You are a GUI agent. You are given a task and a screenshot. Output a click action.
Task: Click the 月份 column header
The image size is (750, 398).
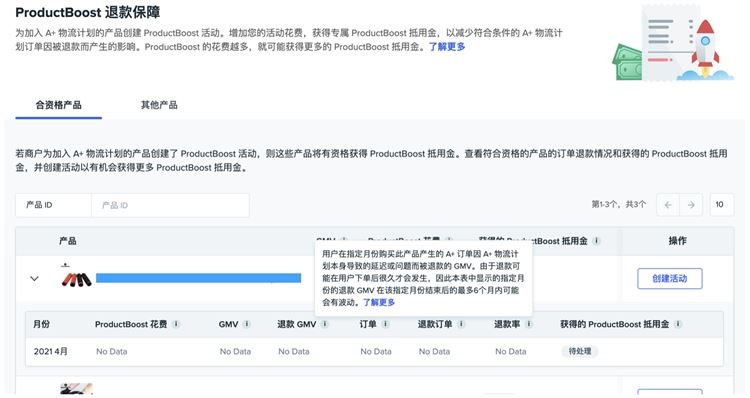tap(41, 324)
